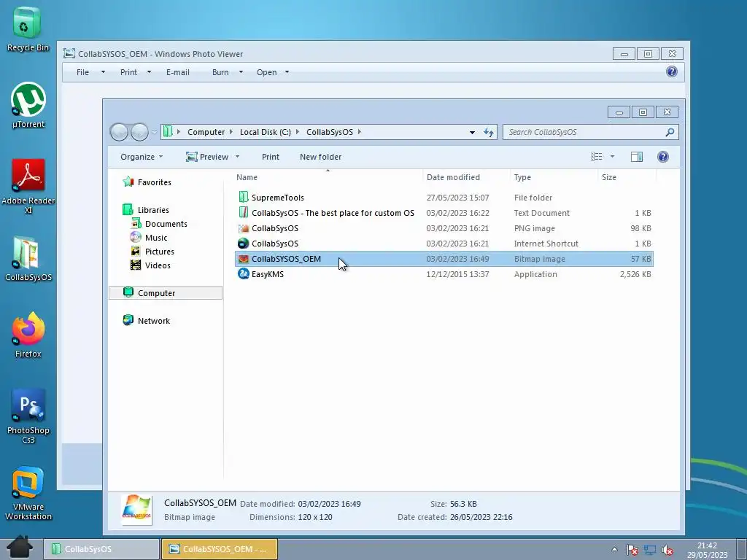747x560 pixels.
Task: Open the Pictures library
Action: pos(152,251)
